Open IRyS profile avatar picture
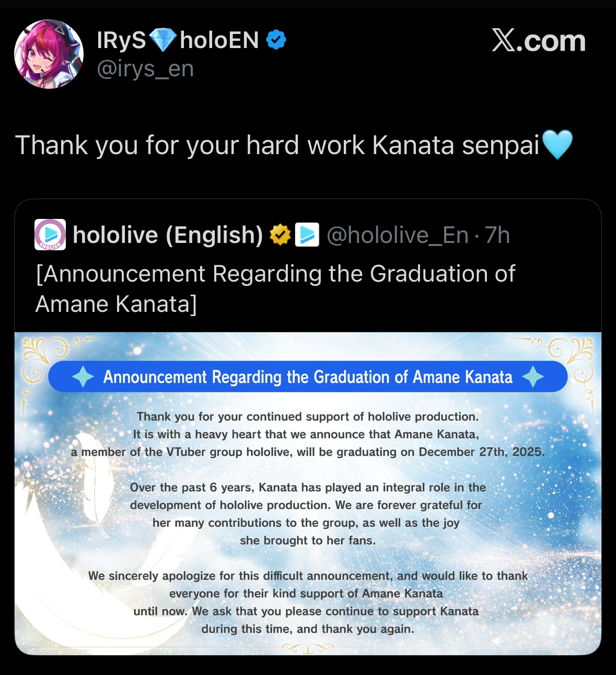Image resolution: width=616 pixels, height=675 pixels. pos(49,54)
